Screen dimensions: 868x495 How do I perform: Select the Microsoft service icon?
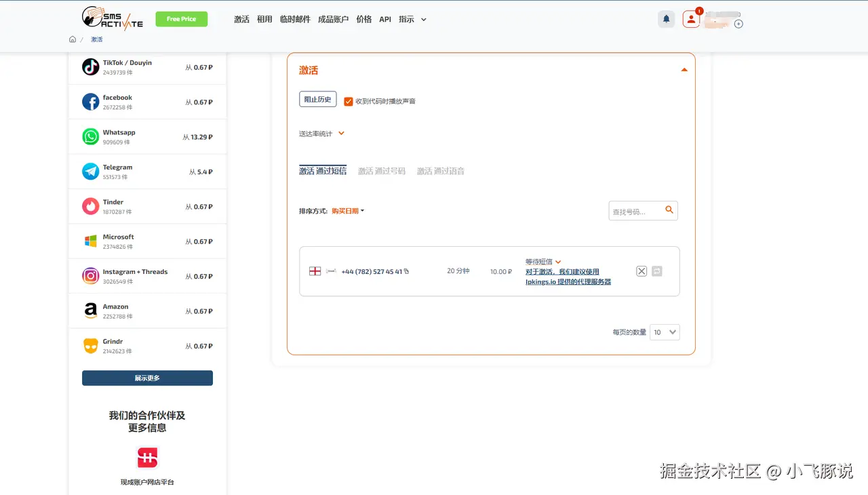point(91,241)
